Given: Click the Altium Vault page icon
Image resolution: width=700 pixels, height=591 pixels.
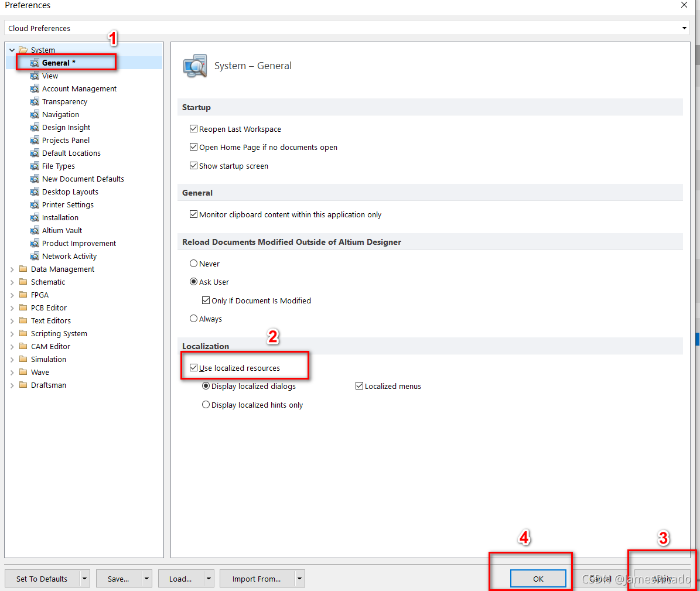Looking at the screenshot, I should point(35,230).
